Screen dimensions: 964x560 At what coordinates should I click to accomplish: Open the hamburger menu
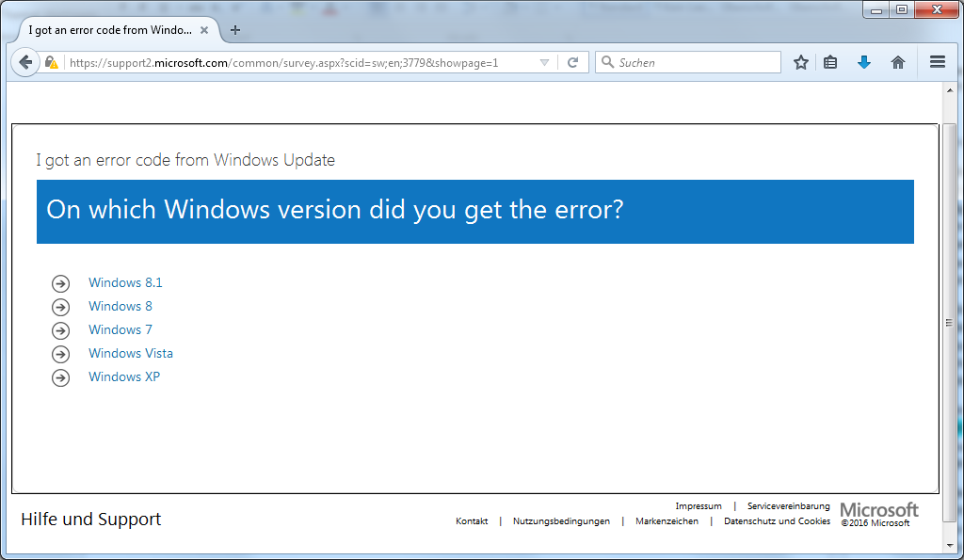coord(938,62)
